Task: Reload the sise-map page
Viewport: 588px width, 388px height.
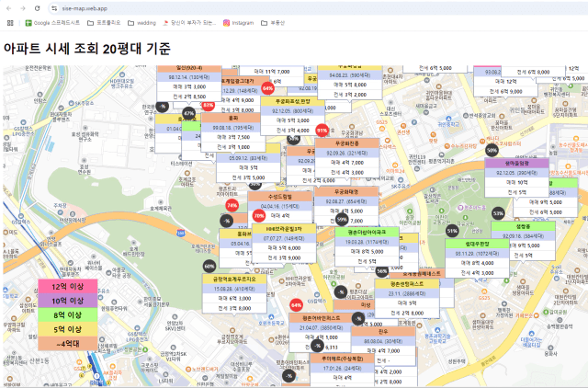Action: 37,8
